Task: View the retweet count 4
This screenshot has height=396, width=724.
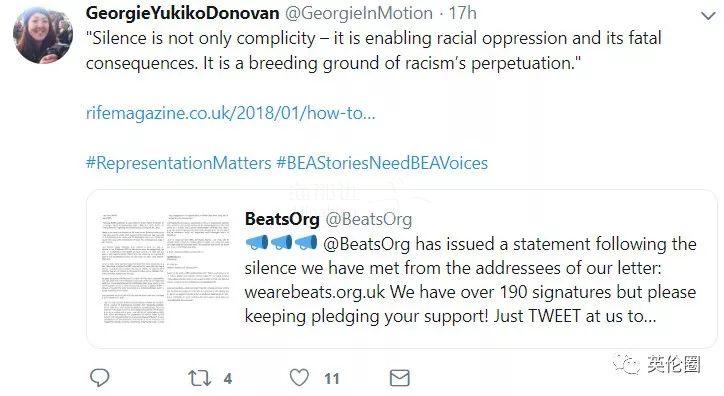Action: (x=228, y=379)
